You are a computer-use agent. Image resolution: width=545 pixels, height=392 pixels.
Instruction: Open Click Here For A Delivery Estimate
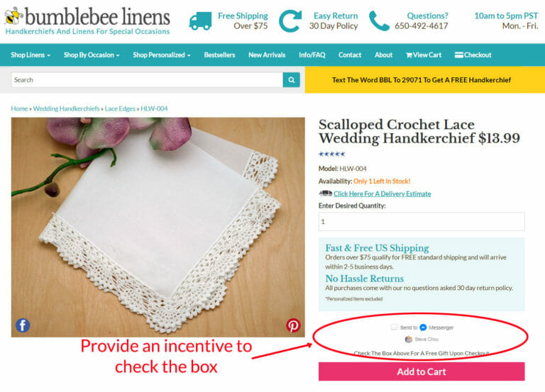(382, 194)
